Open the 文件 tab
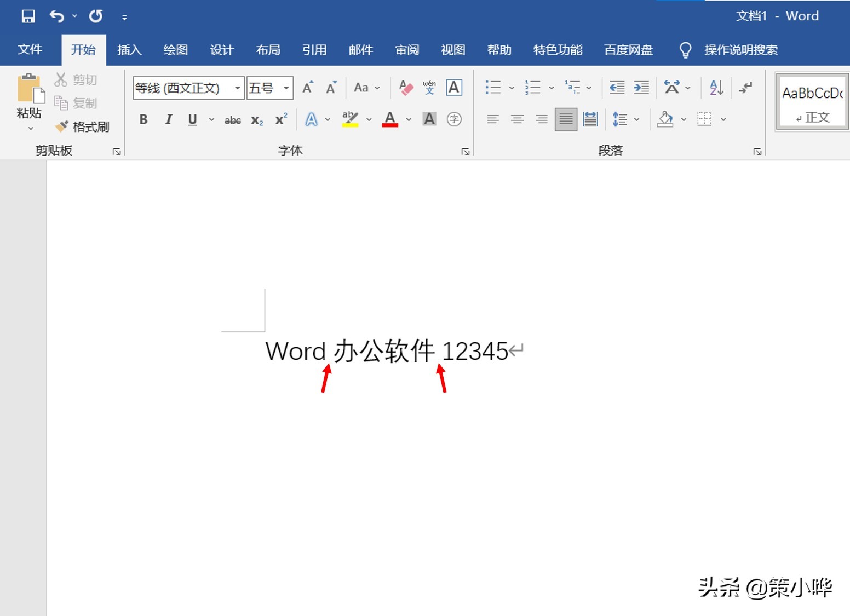 [x=30, y=50]
